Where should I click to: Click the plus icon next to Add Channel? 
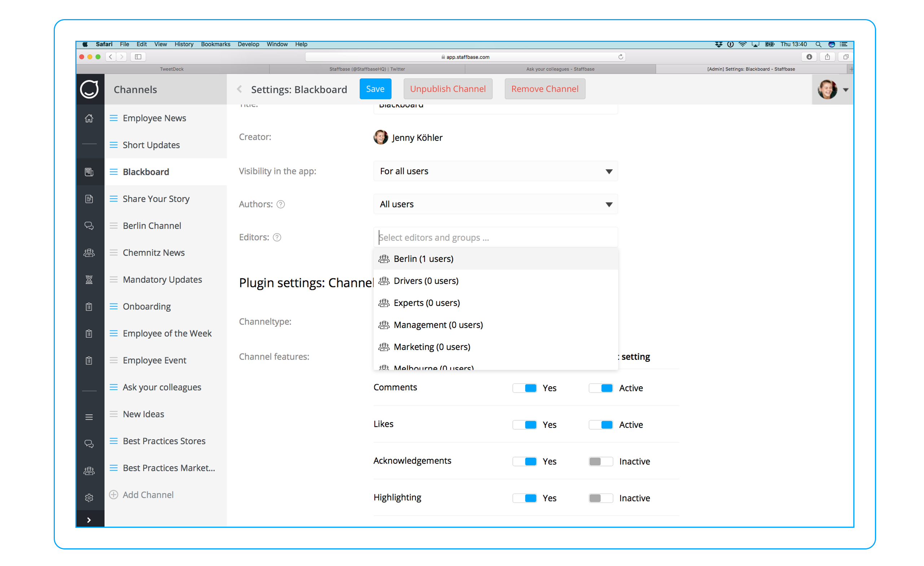pos(114,495)
